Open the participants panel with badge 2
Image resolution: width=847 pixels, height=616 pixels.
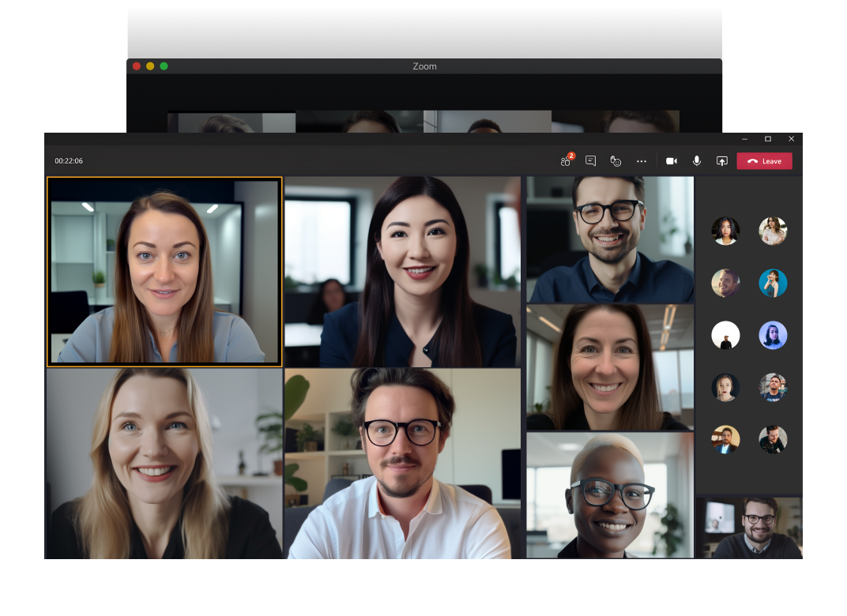pyautogui.click(x=566, y=160)
